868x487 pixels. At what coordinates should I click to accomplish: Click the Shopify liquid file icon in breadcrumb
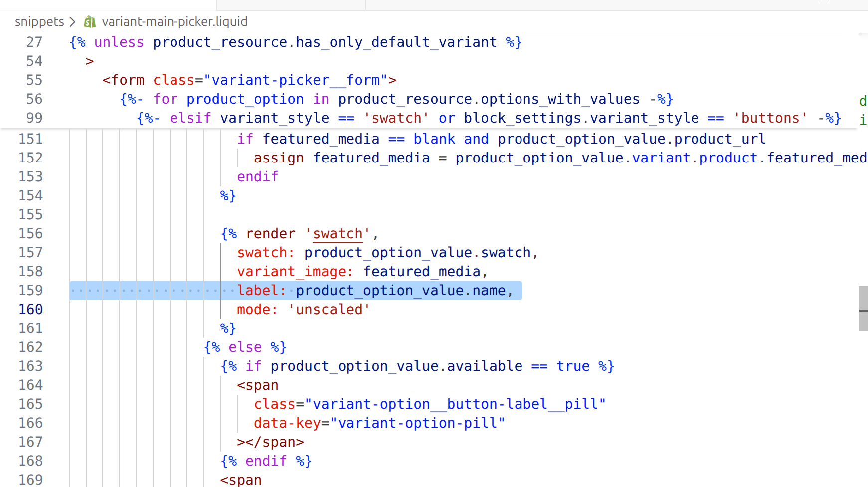pyautogui.click(x=90, y=22)
